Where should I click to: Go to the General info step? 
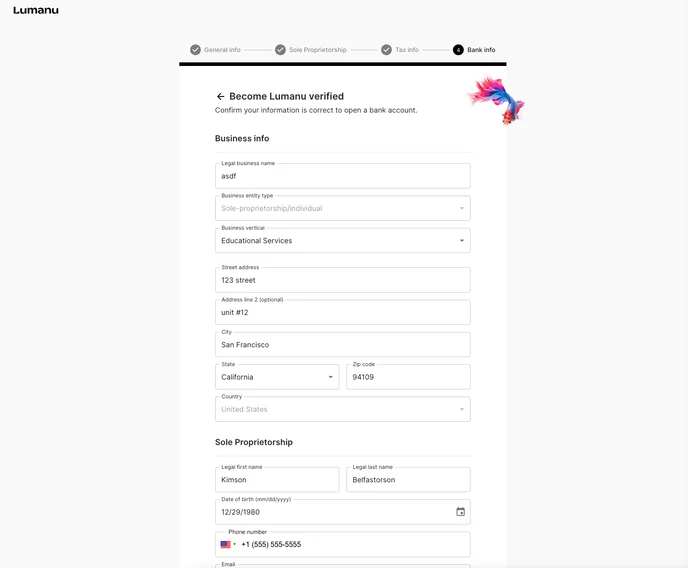pyautogui.click(x=222, y=49)
